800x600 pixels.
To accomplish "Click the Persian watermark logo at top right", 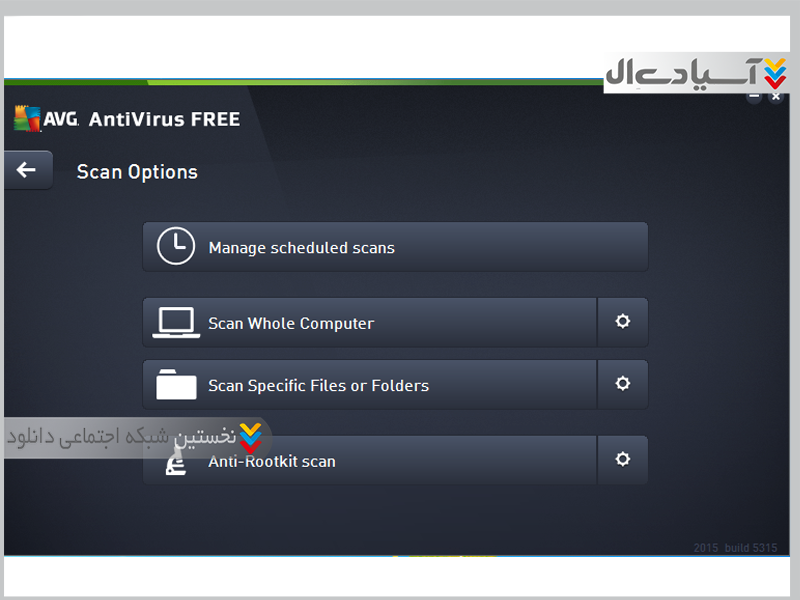I will click(696, 72).
